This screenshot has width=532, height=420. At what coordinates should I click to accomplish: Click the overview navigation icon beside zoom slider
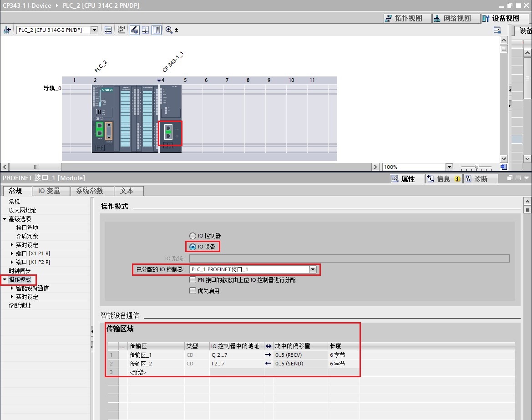pyautogui.click(x=504, y=167)
